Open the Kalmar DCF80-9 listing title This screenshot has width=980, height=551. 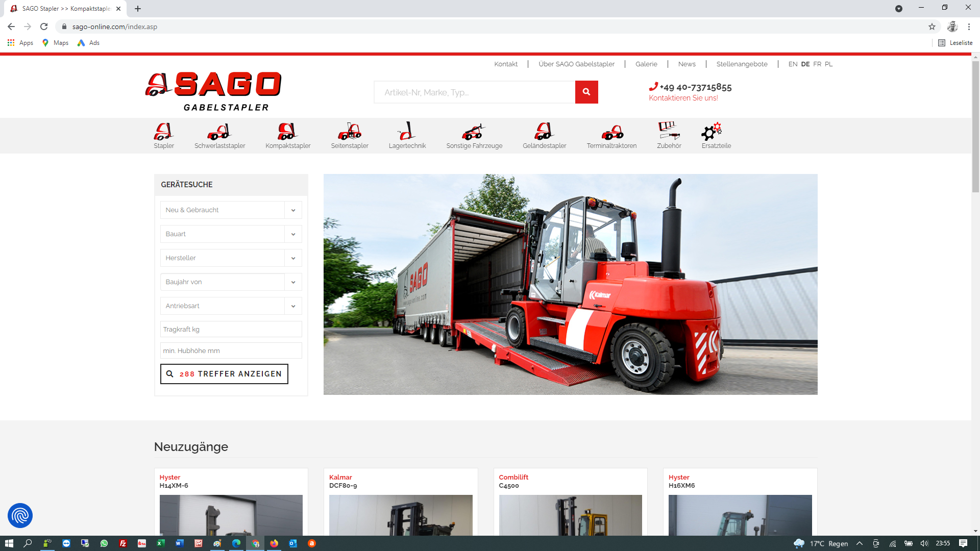pyautogui.click(x=343, y=481)
